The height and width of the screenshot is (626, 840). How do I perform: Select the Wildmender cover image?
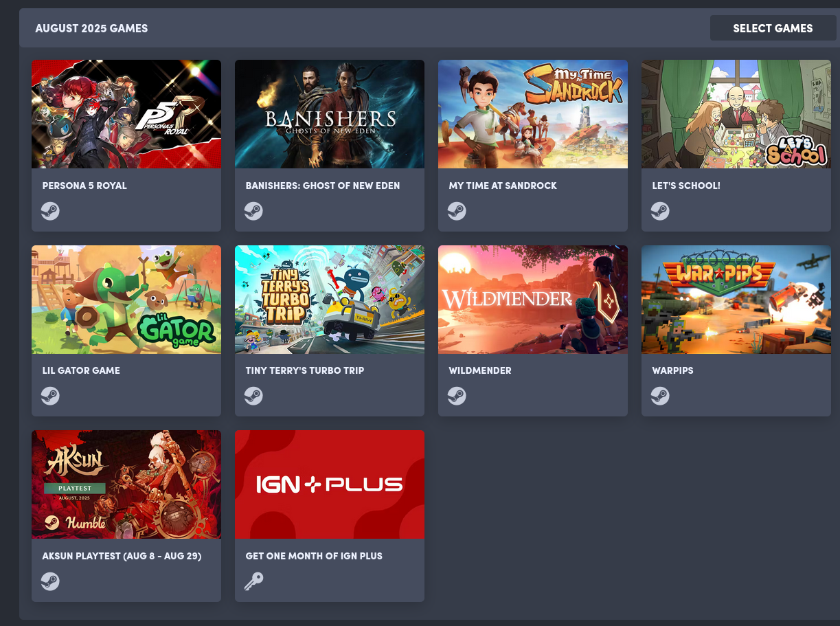click(x=533, y=300)
